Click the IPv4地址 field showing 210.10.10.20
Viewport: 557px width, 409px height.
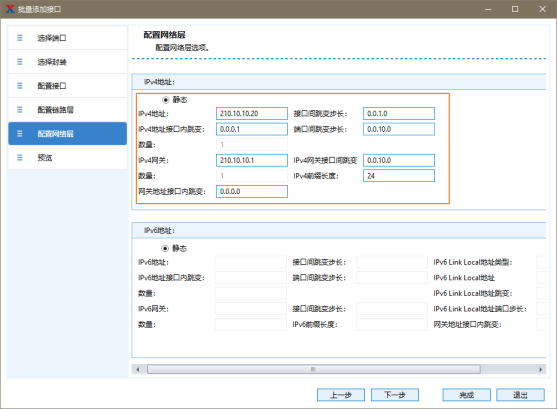point(252,114)
